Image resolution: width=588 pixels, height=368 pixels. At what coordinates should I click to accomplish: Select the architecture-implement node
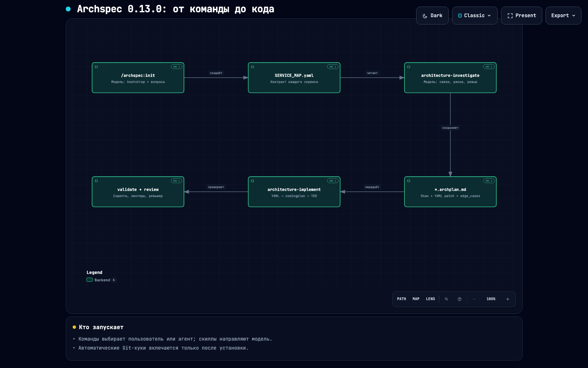pyautogui.click(x=294, y=192)
